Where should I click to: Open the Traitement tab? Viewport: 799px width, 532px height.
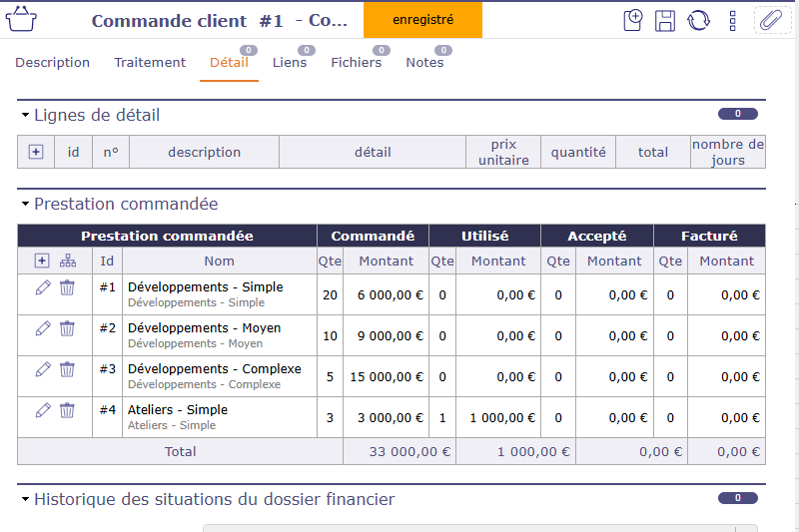pos(150,62)
